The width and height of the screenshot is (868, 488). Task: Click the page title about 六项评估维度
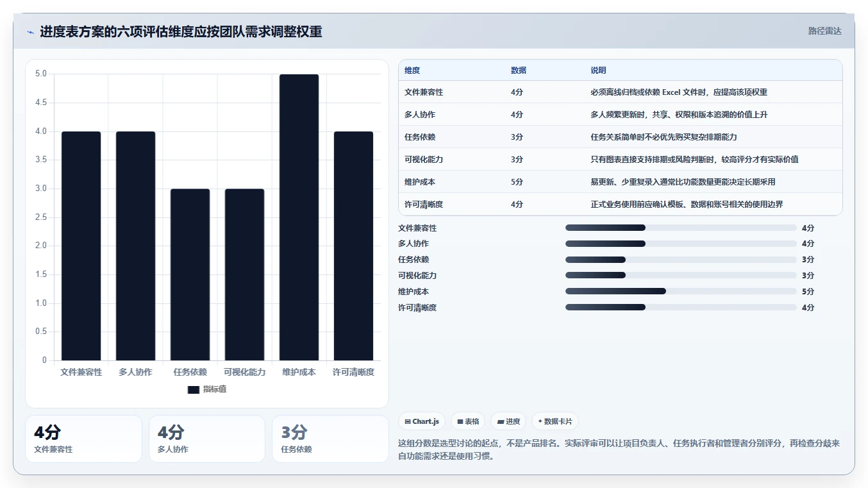point(181,32)
